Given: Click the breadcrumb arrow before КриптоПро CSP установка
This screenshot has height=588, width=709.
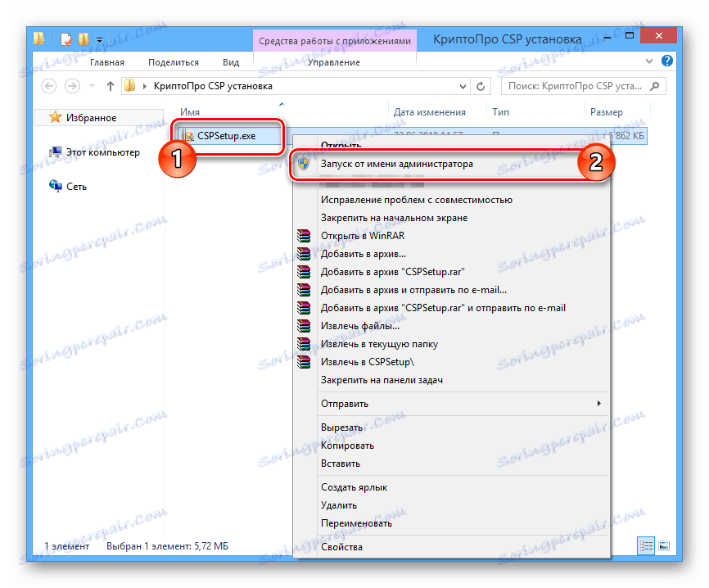Looking at the screenshot, I should coord(145,86).
